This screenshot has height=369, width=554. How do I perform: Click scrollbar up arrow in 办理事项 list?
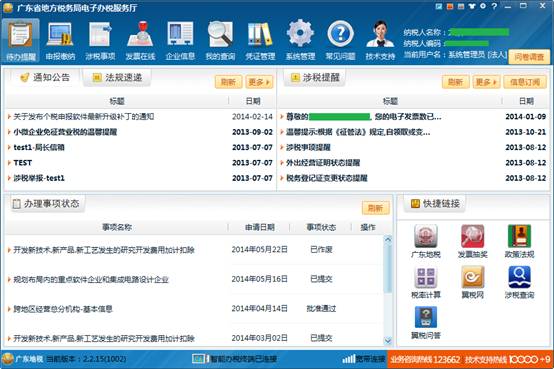(388, 239)
